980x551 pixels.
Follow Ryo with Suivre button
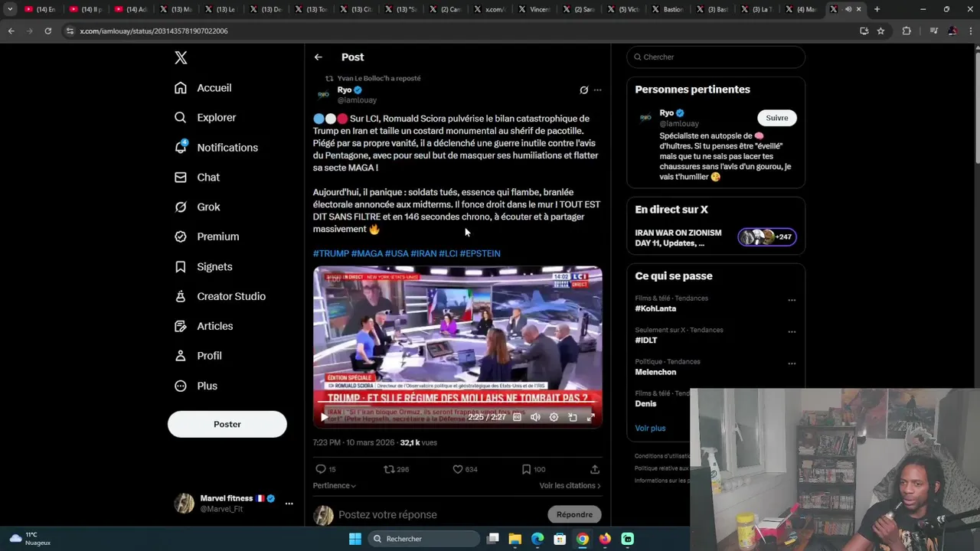click(777, 118)
